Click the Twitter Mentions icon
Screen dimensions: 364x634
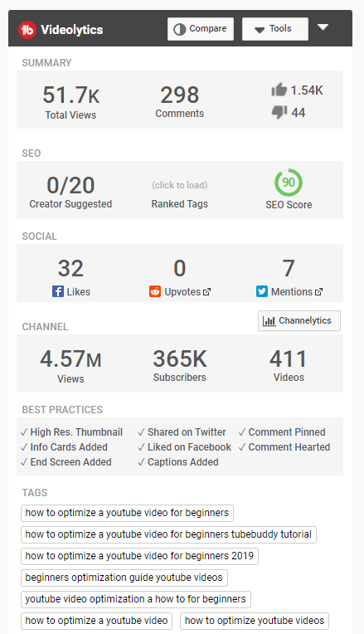click(262, 291)
